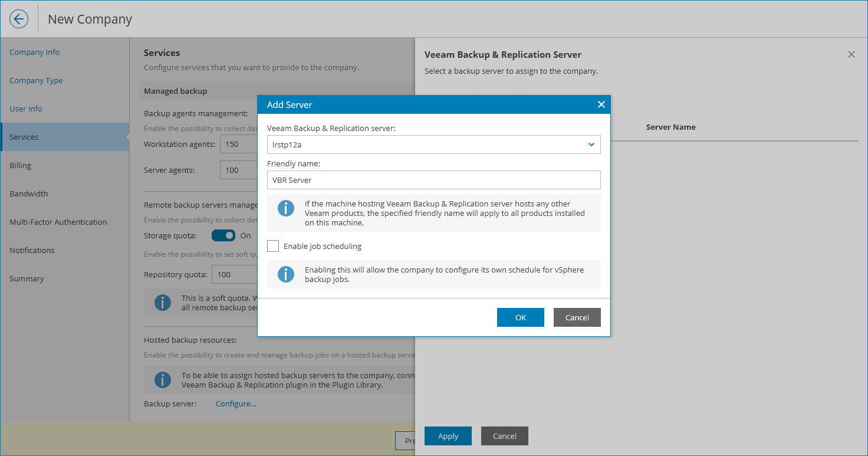Viewport: 868px width, 456px height.
Task: Click info icon beside friendly name note
Action: 286,208
